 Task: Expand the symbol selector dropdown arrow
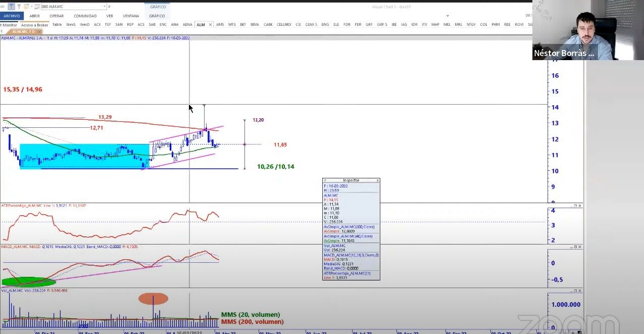point(105,7)
